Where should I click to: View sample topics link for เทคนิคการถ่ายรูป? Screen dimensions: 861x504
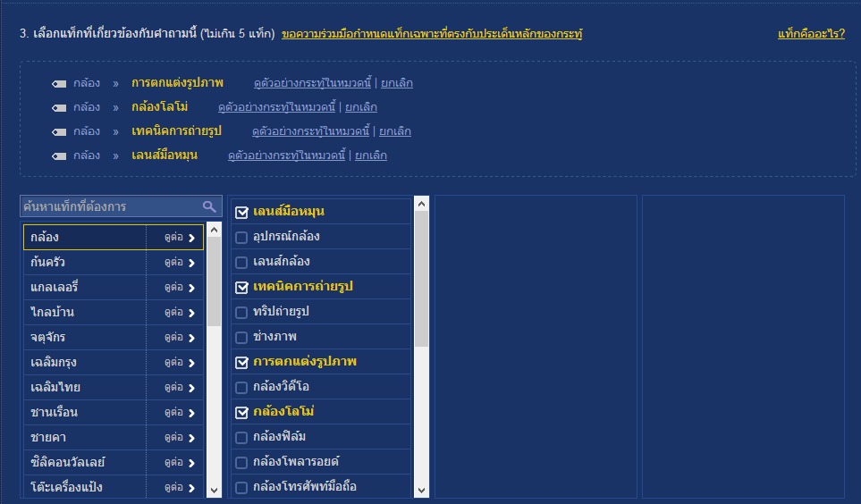311,131
